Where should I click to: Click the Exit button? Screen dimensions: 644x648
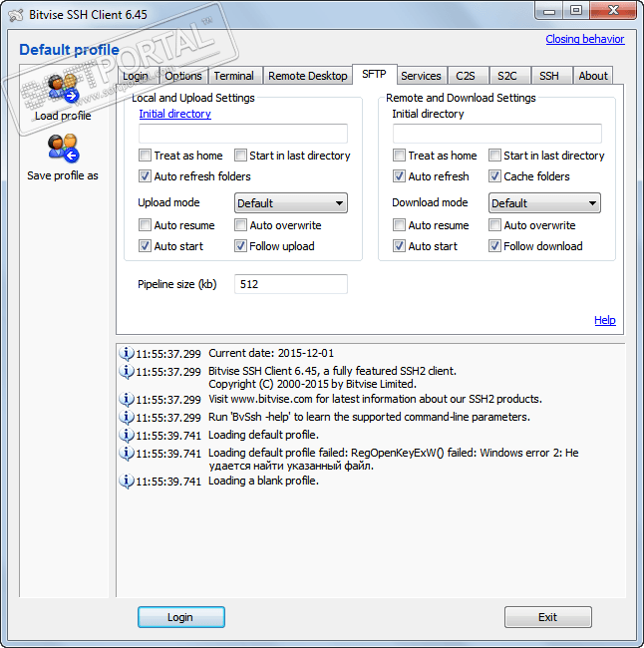[547, 617]
